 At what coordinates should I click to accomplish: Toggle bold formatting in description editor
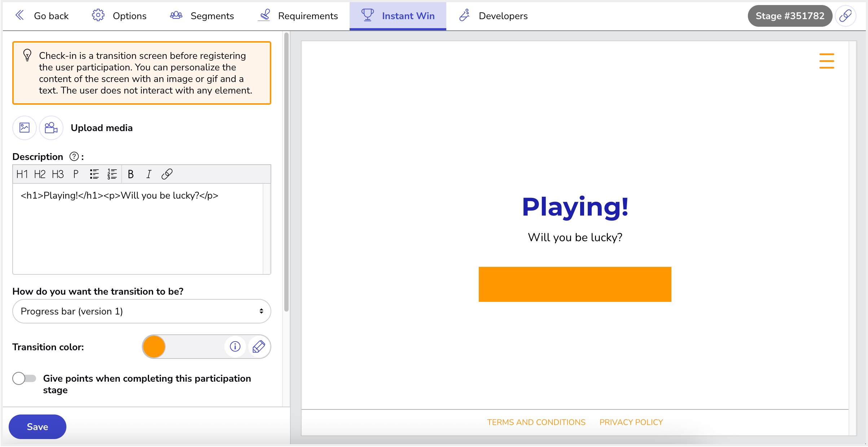click(131, 174)
